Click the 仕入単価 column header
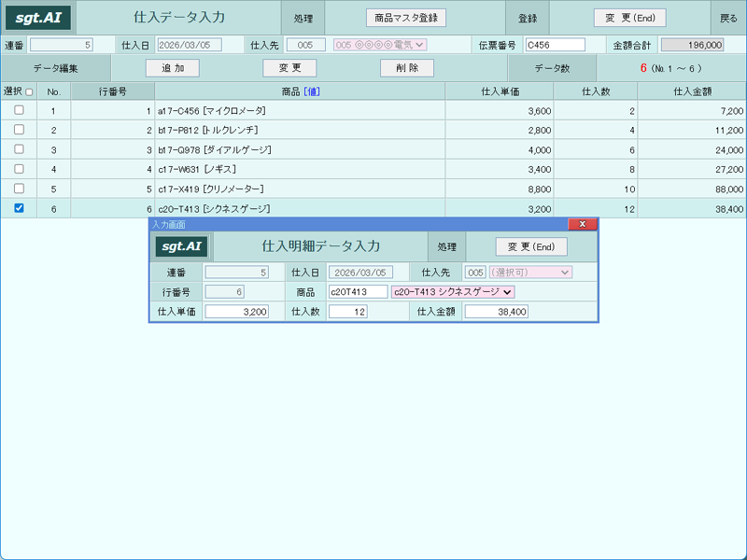 point(500,91)
